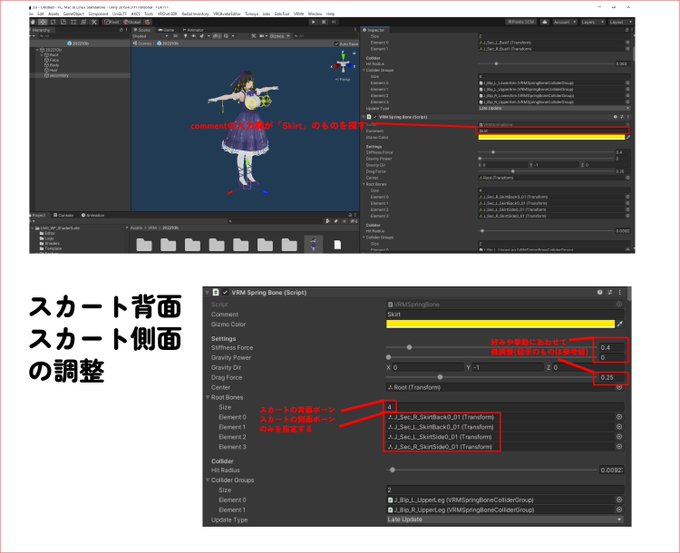Select the Move tool in Unity toolbar
This screenshot has width=680, height=553.
click(43, 22)
